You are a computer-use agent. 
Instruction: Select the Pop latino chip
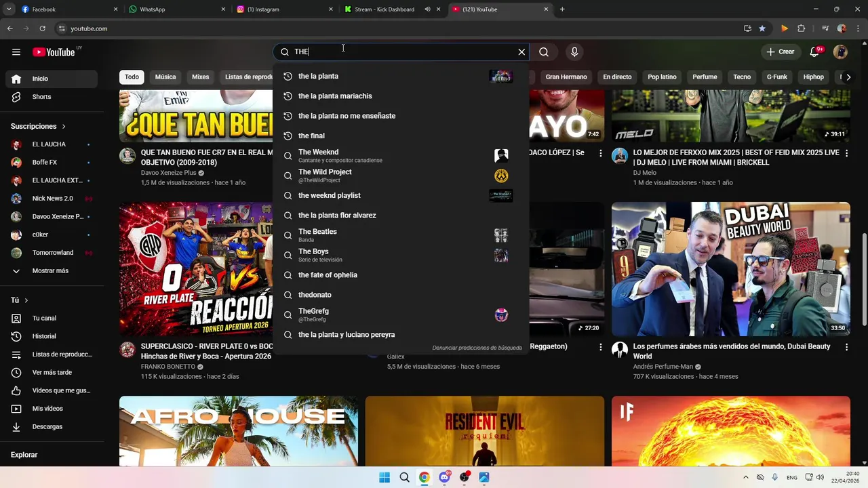(x=662, y=77)
